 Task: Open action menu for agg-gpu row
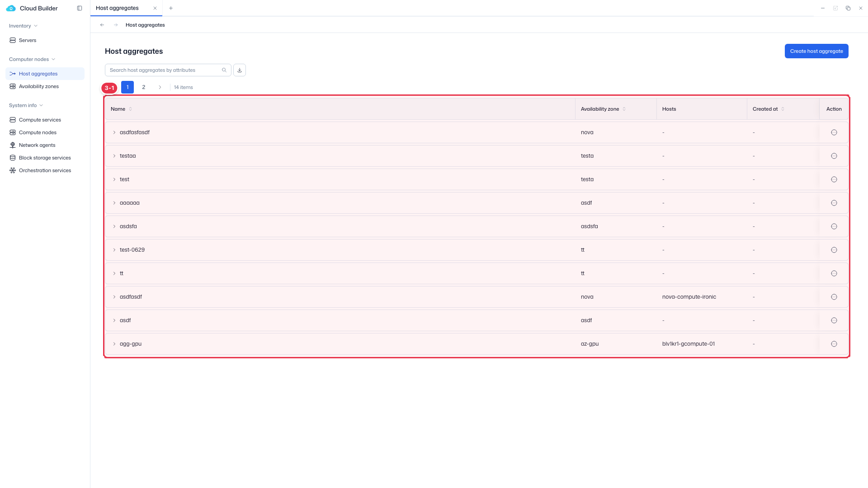point(834,344)
